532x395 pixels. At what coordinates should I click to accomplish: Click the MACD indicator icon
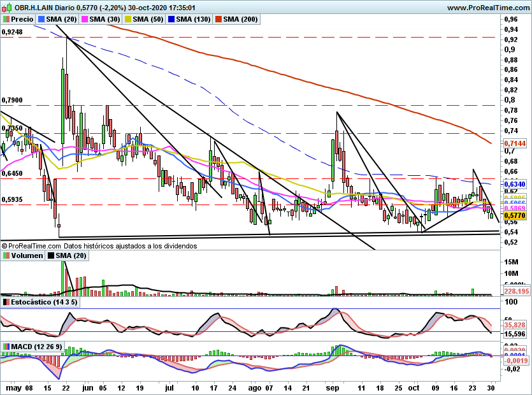[6, 347]
